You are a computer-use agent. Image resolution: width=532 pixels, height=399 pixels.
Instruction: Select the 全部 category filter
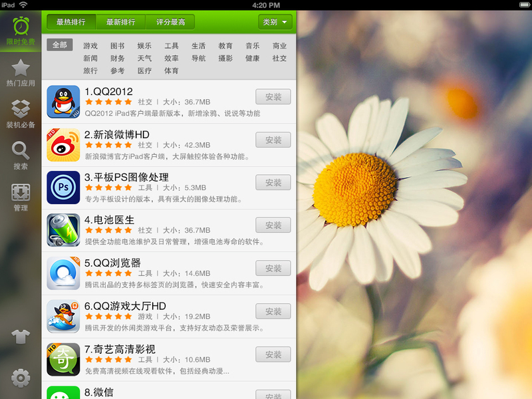click(60, 45)
